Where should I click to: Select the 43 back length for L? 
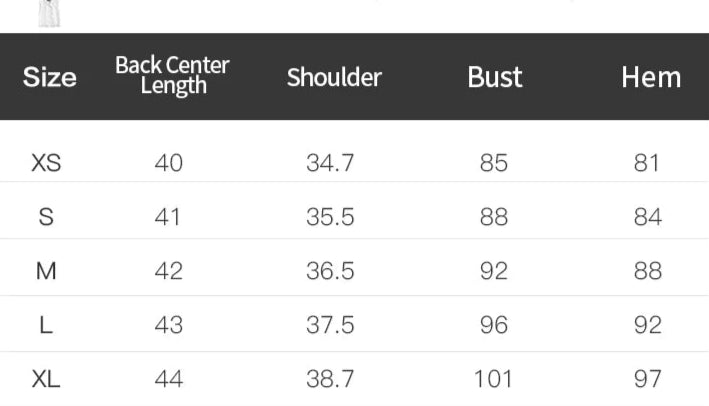pyautogui.click(x=169, y=324)
